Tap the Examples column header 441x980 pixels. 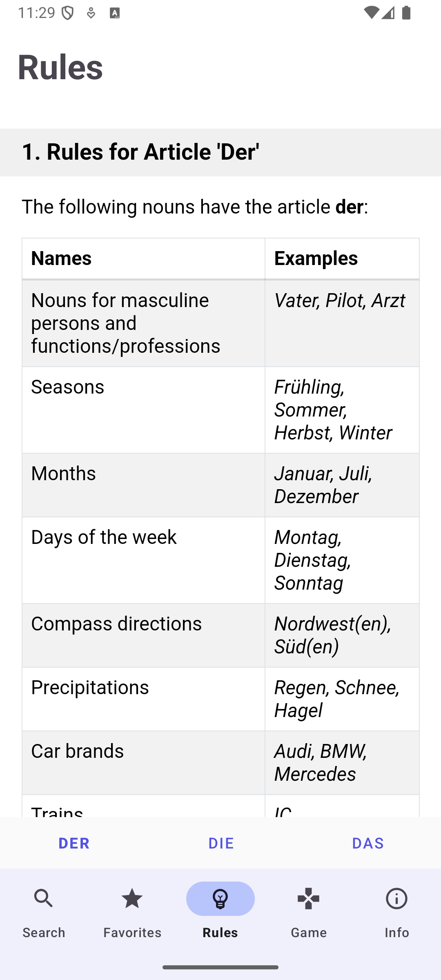(x=342, y=258)
